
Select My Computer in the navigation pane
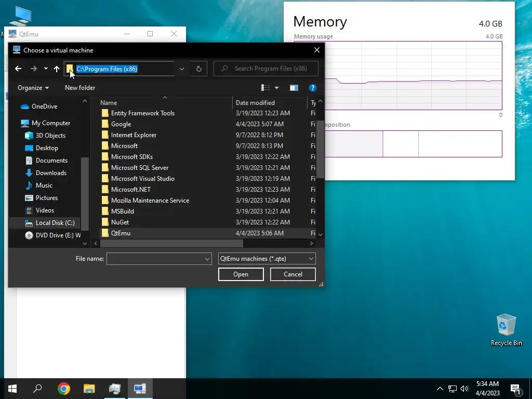tap(50, 123)
